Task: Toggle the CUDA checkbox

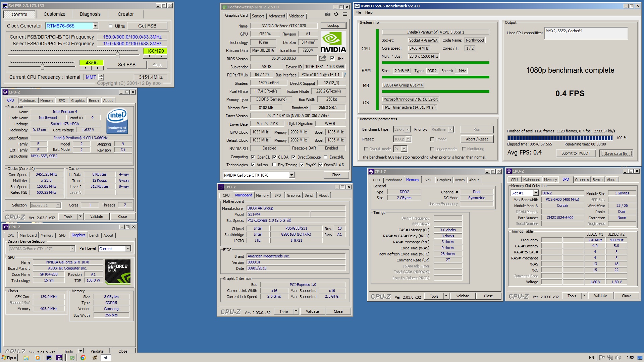Action: [274, 157]
